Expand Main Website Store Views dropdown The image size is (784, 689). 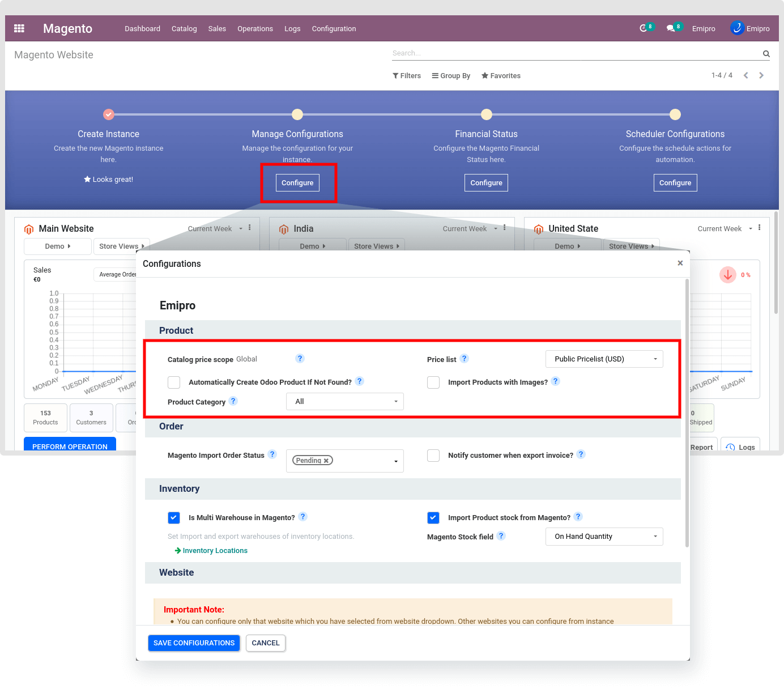pos(122,246)
